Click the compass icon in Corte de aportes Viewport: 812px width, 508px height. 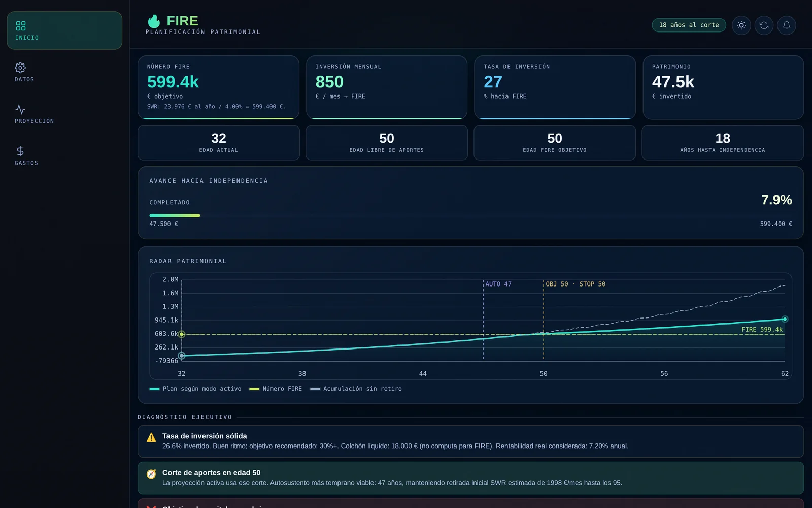click(151, 474)
